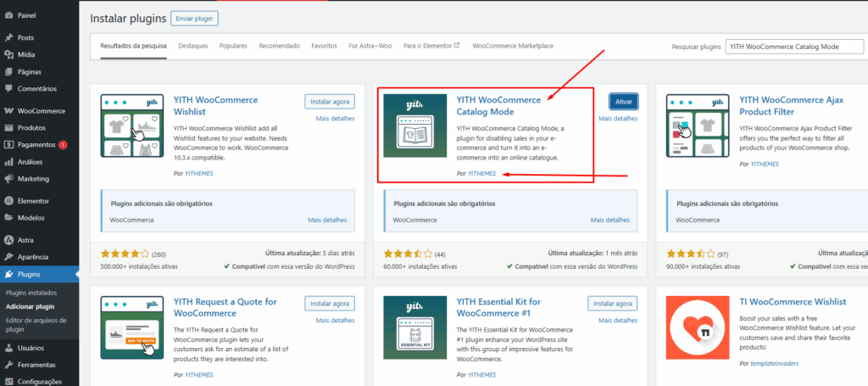Open YITH Request a Quote title link
This screenshot has width=868, height=386.
(x=225, y=307)
